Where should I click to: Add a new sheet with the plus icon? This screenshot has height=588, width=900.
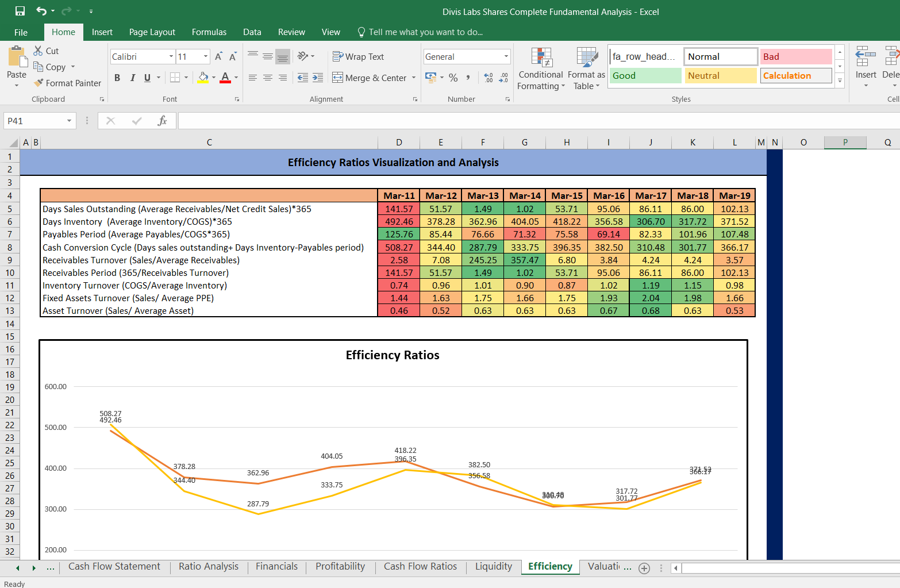(x=644, y=568)
